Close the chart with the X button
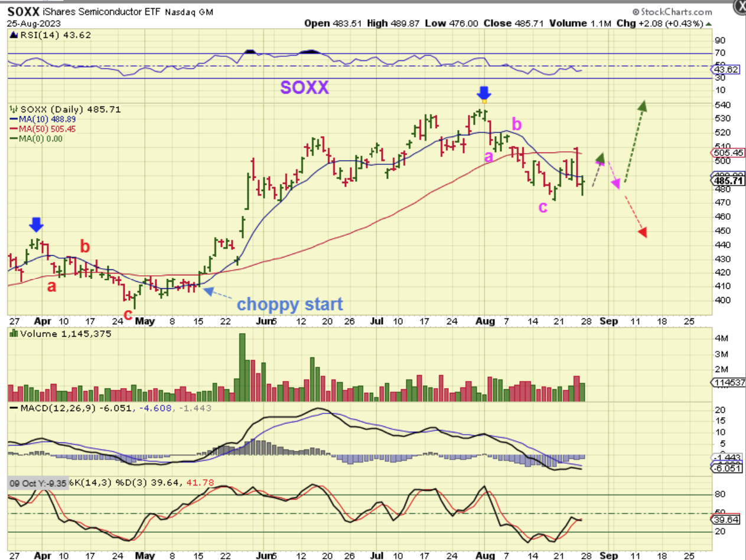746x560 pixels. coord(740,7)
